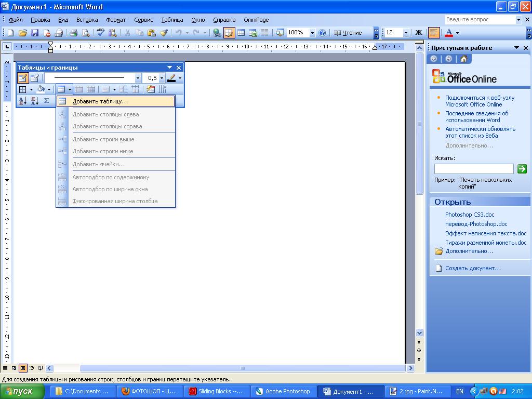Sort ascending А-Я icon
Image resolution: width=532 pixels, height=399 pixels.
click(x=23, y=101)
